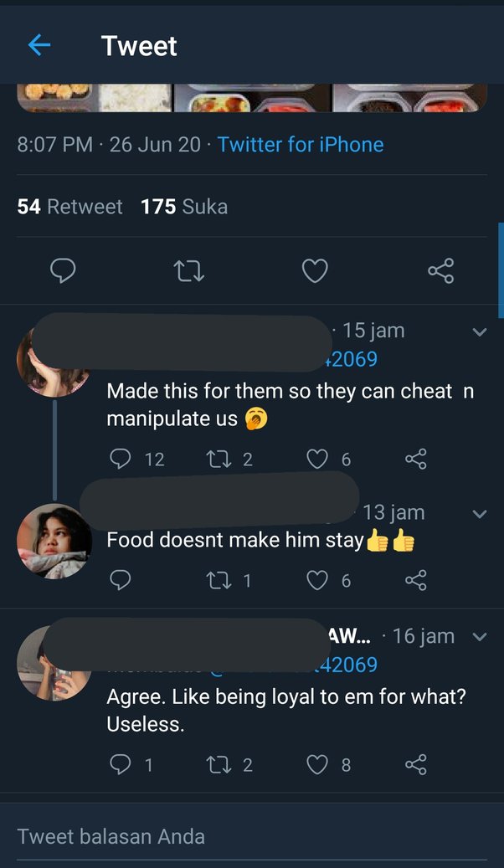Reply to the 'cheat n manipulate' comment
This screenshot has height=868, width=504.
tap(121, 459)
